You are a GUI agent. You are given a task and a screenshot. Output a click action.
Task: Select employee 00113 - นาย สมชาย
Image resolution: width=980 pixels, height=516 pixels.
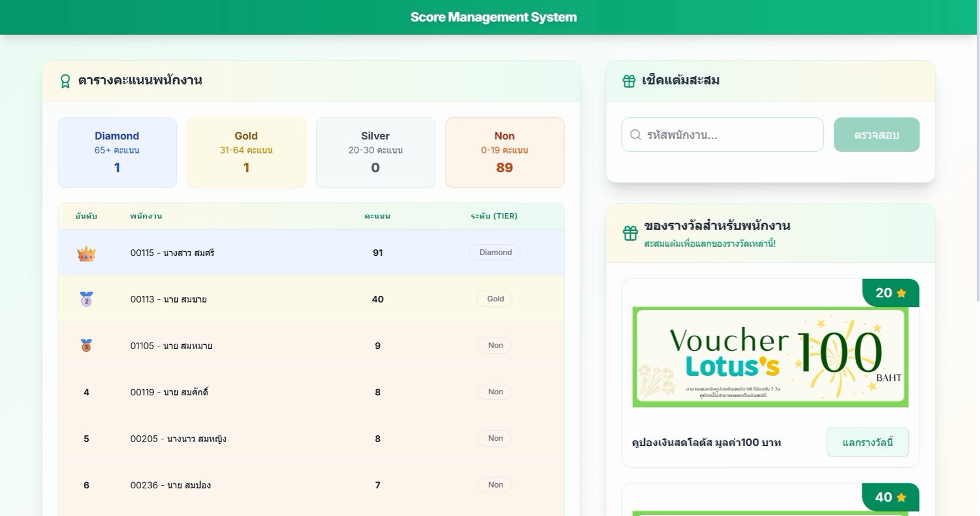click(168, 299)
